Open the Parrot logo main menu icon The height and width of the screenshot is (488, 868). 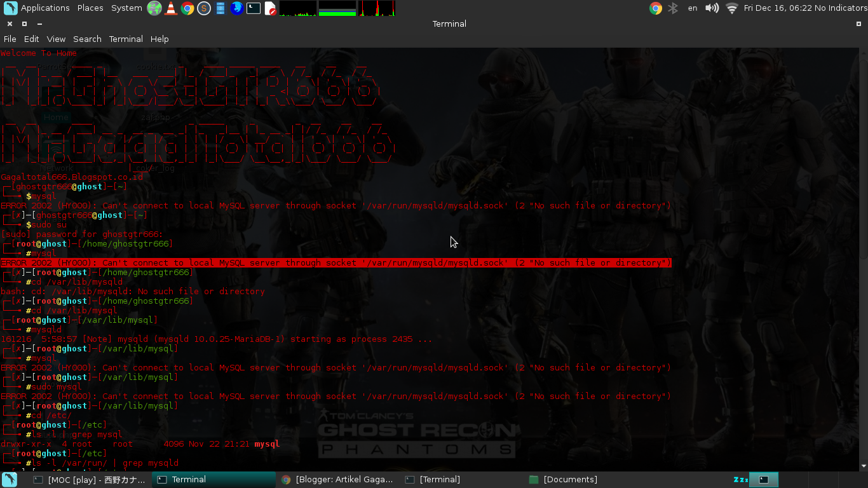[10, 8]
